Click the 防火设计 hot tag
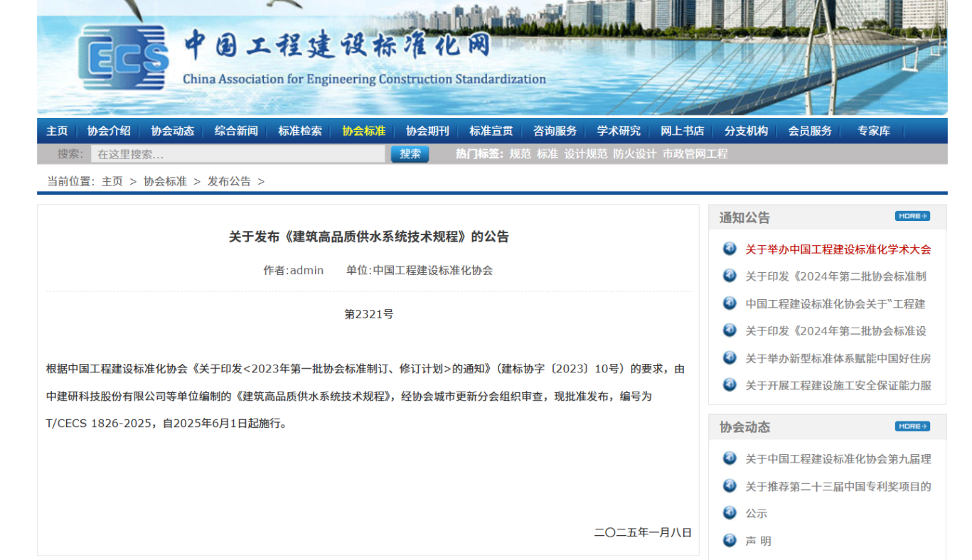Screen dimensions: 972x560 (x=634, y=154)
